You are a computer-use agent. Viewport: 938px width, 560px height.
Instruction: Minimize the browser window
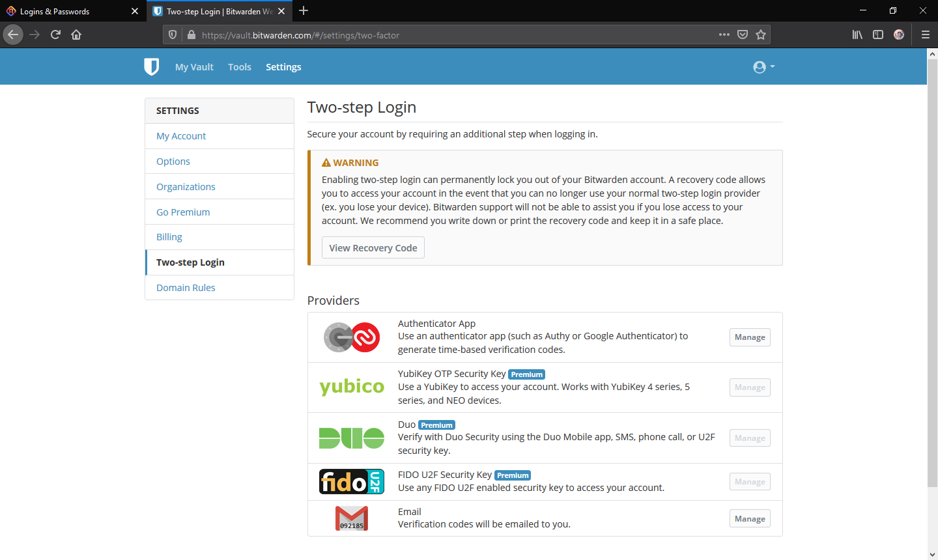863,10
